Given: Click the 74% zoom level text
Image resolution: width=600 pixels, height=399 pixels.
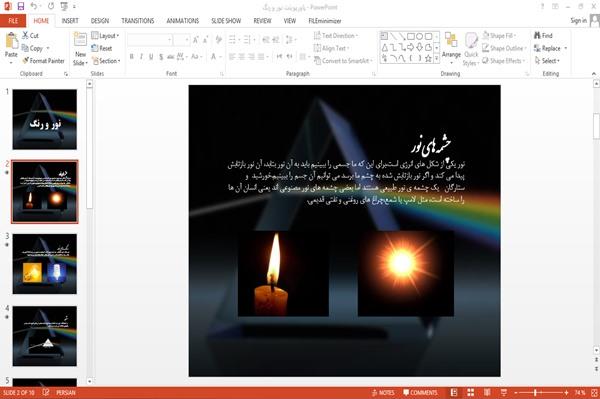Looking at the screenshot, I should point(580,392).
